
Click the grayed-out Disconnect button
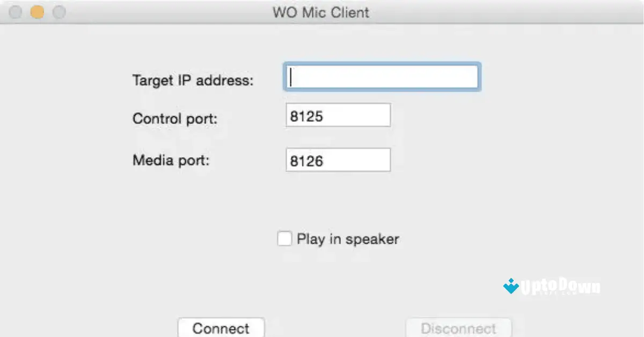coord(459,328)
